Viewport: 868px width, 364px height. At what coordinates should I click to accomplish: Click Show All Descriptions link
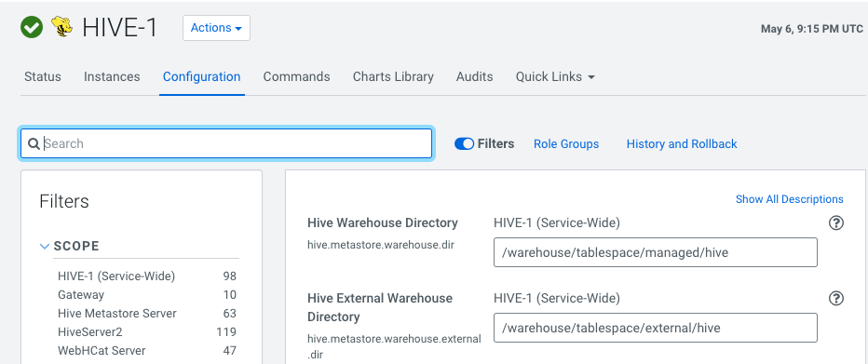click(790, 199)
